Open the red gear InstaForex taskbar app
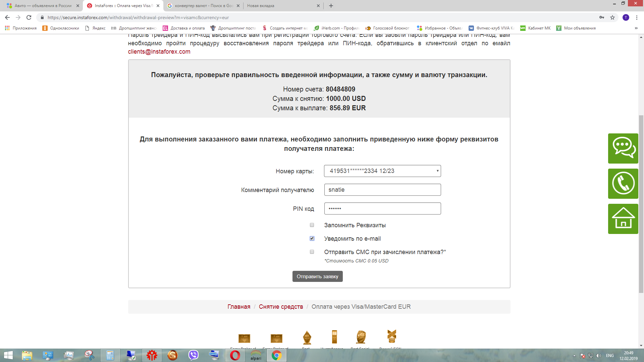 [x=152, y=355]
